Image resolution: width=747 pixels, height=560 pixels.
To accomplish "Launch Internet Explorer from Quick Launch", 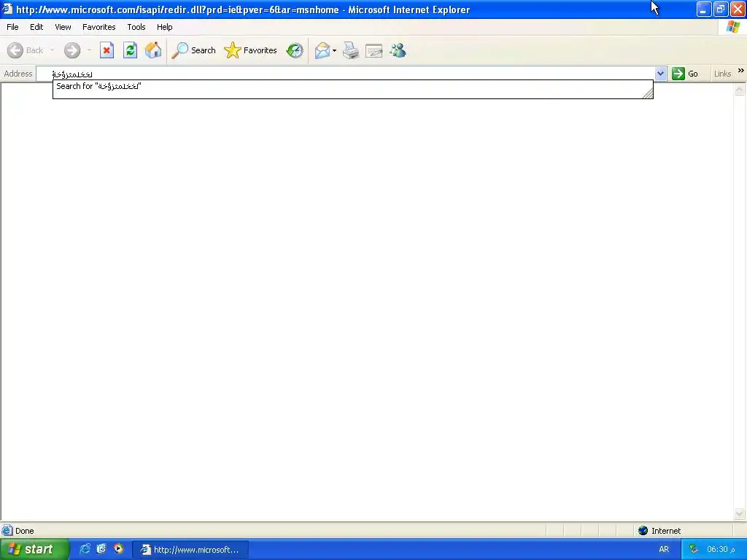I will (x=85, y=549).
